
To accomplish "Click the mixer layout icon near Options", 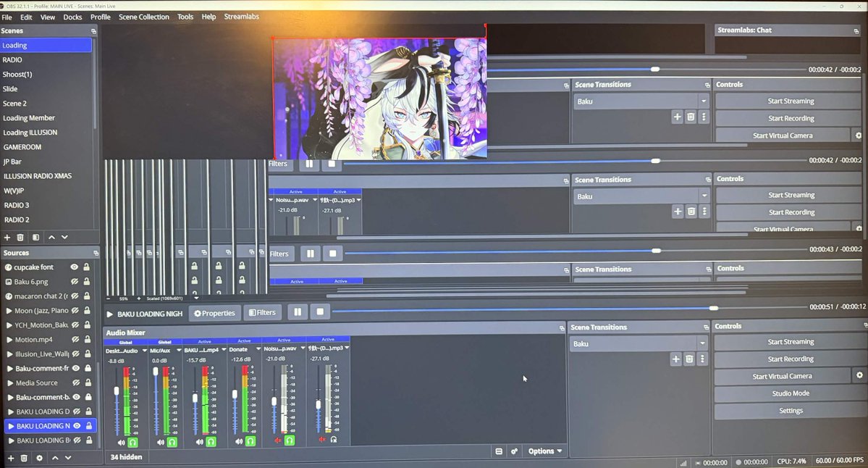I will tap(498, 451).
